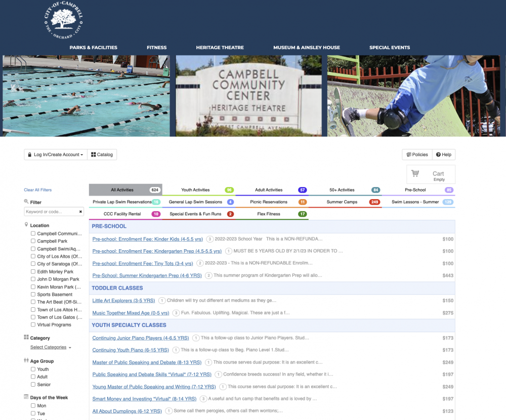
Task: Switch to the 50+ Activities tab
Action: tap(345, 190)
